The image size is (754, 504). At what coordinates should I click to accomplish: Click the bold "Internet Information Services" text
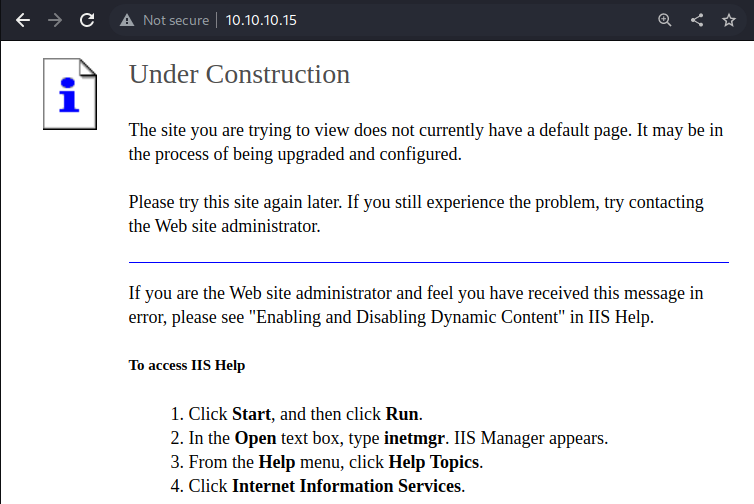346,486
